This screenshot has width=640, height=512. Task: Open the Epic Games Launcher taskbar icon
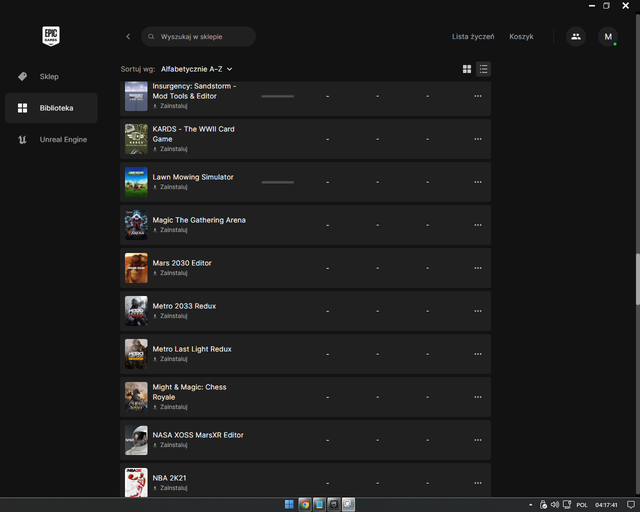point(334,505)
